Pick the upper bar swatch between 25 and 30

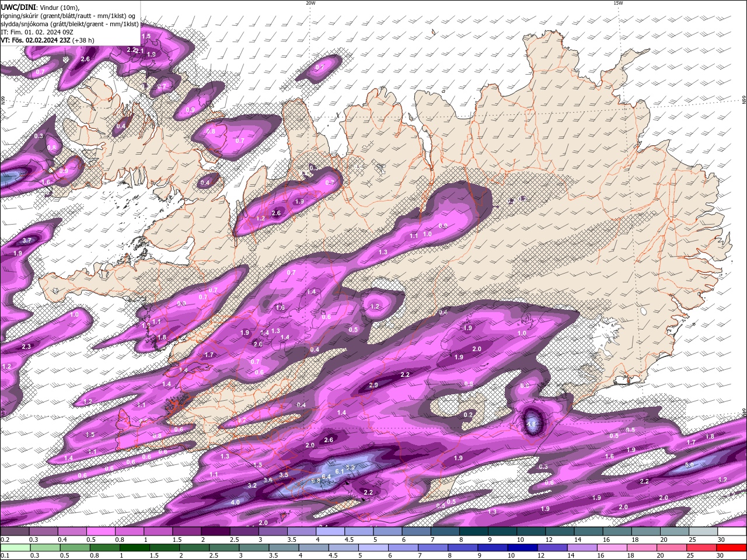coord(704,531)
